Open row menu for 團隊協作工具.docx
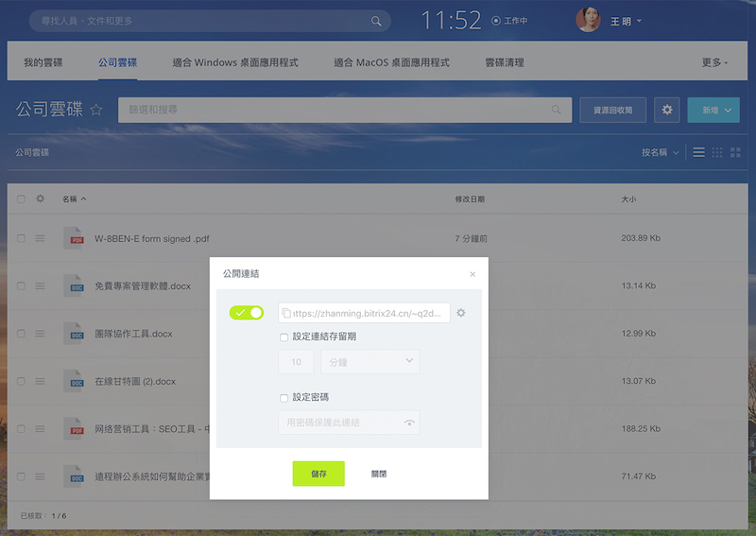The image size is (756, 536). [x=40, y=334]
